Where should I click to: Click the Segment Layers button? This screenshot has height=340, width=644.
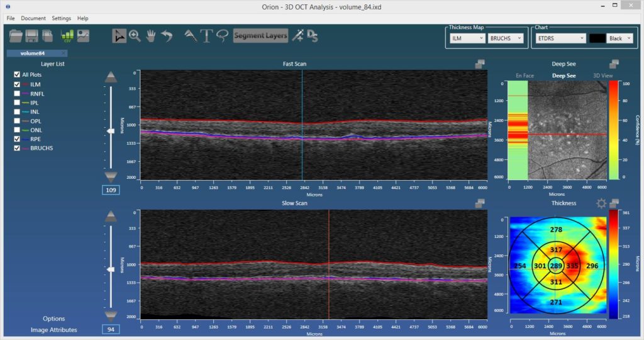[x=260, y=36]
